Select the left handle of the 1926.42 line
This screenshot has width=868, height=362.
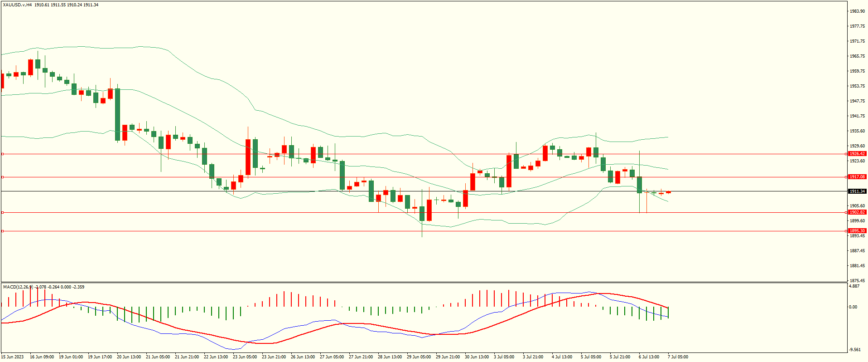click(x=2, y=154)
